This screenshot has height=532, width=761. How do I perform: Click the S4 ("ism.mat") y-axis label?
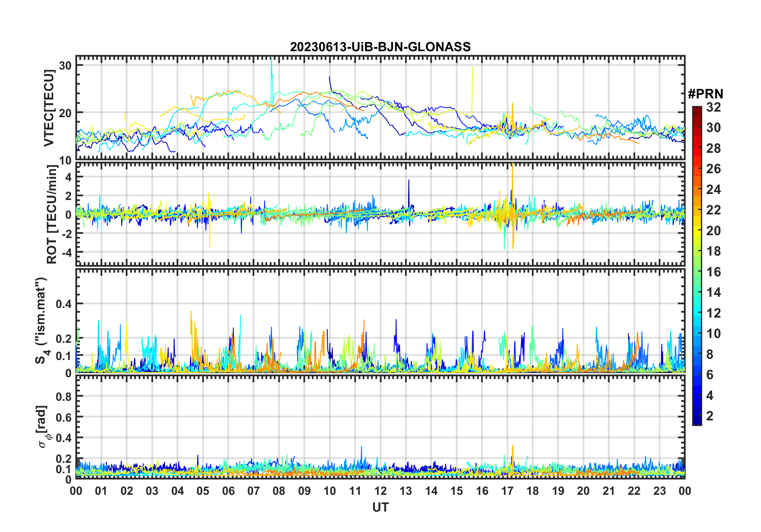click(41, 320)
